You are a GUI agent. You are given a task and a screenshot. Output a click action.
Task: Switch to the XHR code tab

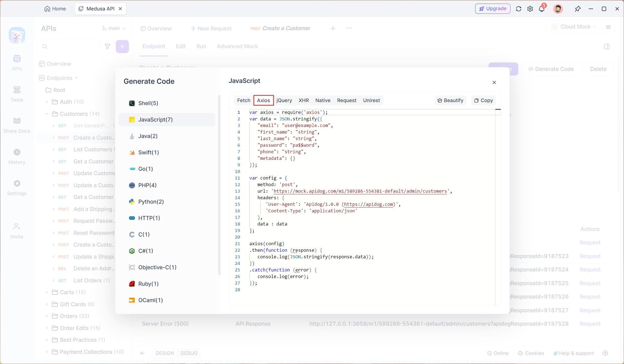point(304,100)
